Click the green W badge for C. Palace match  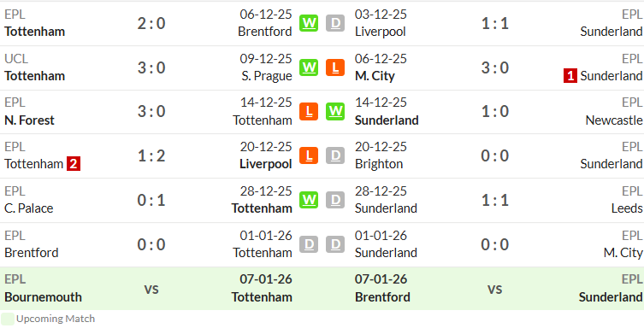(309, 200)
